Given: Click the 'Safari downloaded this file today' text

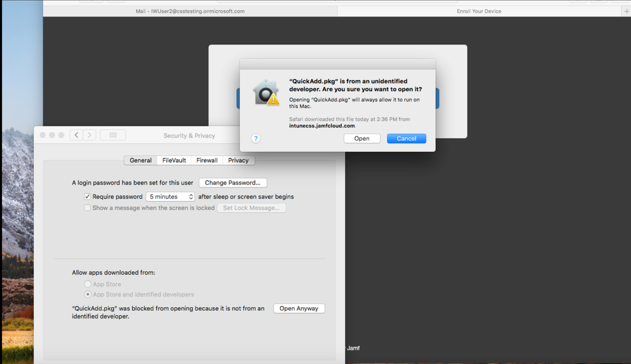Looking at the screenshot, I should (349, 119).
